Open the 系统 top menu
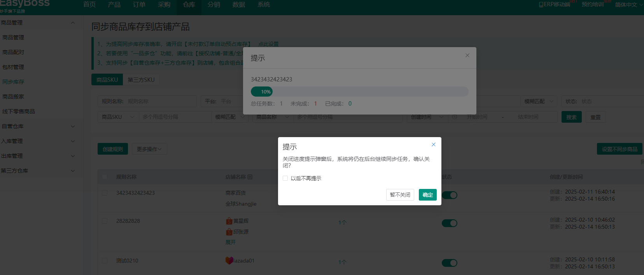Image resolution: width=644 pixels, height=275 pixels. (264, 5)
